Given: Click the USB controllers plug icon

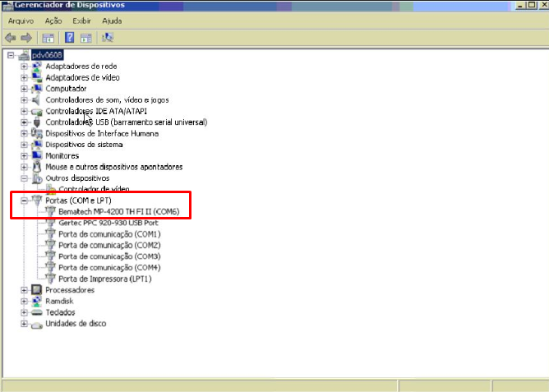Looking at the screenshot, I should pyautogui.click(x=37, y=122).
